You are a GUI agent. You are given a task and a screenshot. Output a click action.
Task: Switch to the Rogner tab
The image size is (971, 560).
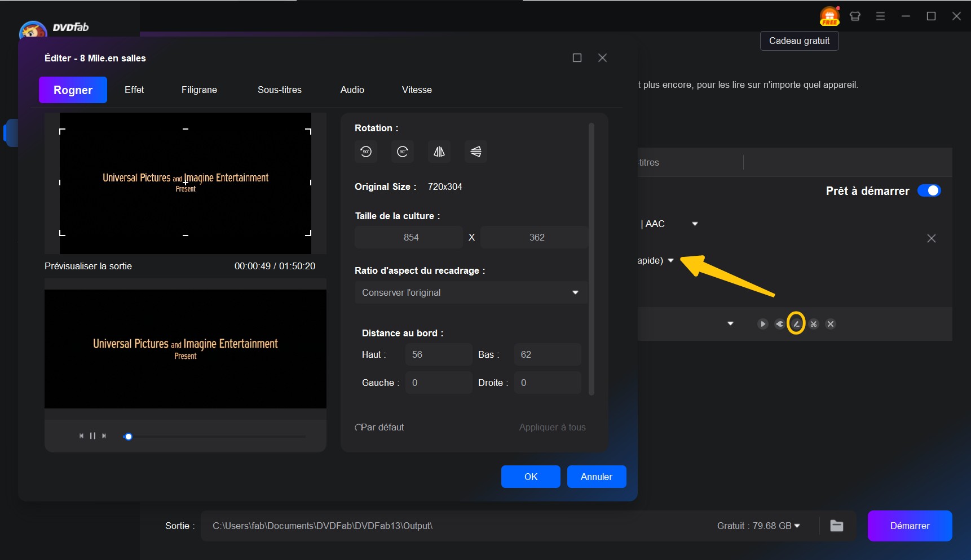tap(73, 90)
